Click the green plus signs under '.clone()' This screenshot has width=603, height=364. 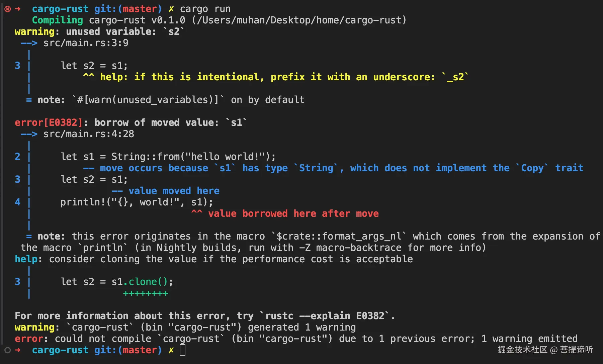tap(146, 293)
